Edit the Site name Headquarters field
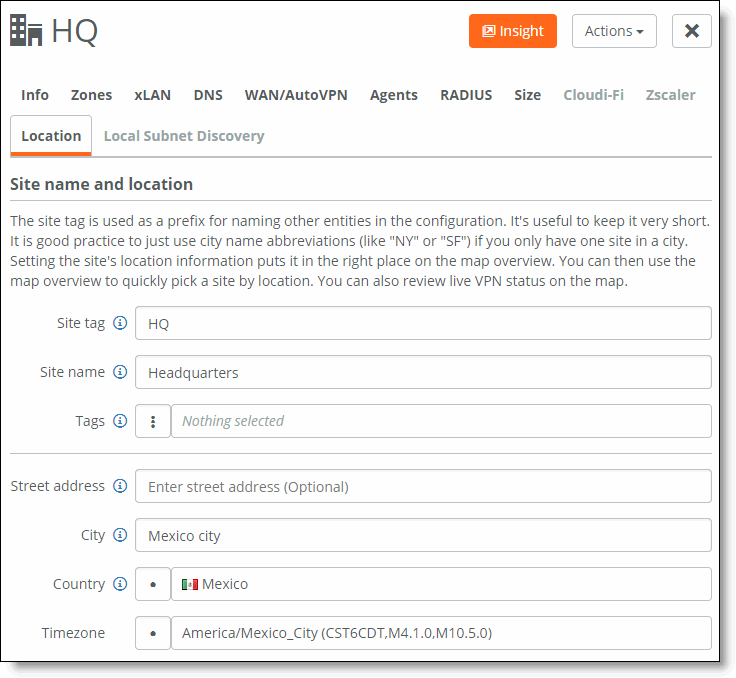 pos(423,372)
